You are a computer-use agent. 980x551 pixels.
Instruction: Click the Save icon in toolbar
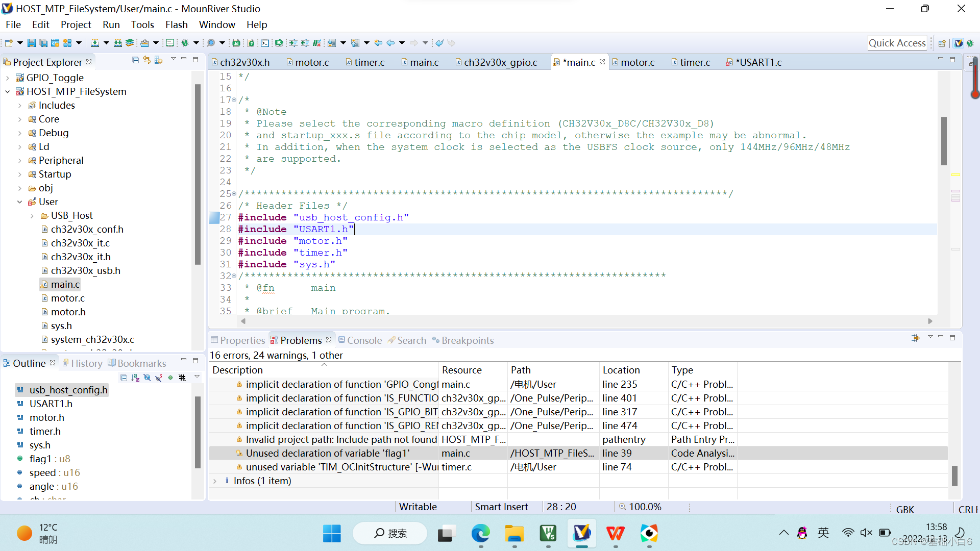click(x=31, y=43)
